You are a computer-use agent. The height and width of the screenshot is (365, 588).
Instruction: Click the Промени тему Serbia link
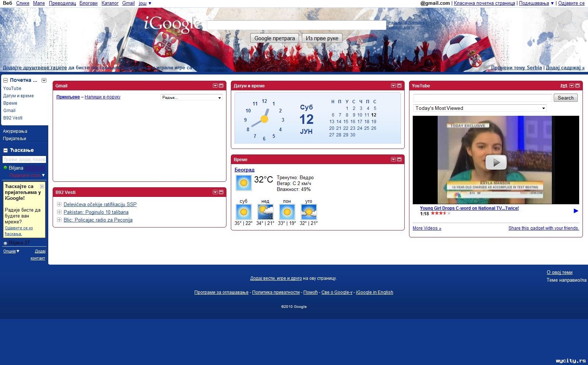tap(517, 67)
